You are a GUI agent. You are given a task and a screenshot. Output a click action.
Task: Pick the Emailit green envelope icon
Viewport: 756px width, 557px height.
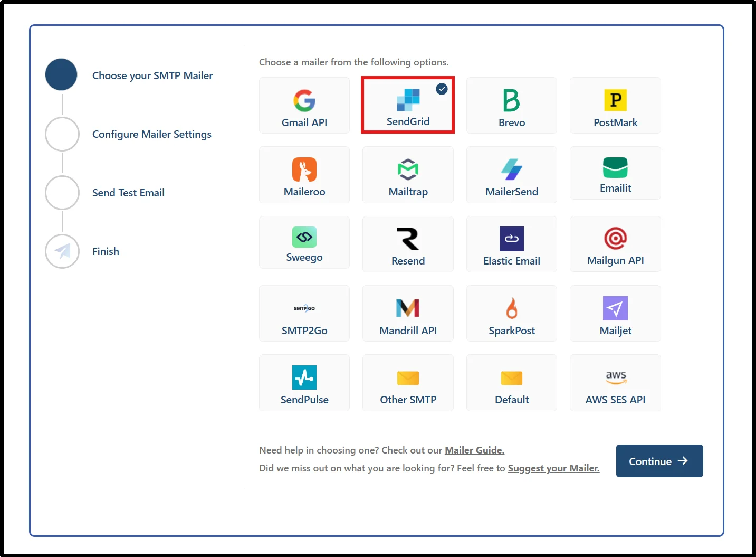pos(615,168)
